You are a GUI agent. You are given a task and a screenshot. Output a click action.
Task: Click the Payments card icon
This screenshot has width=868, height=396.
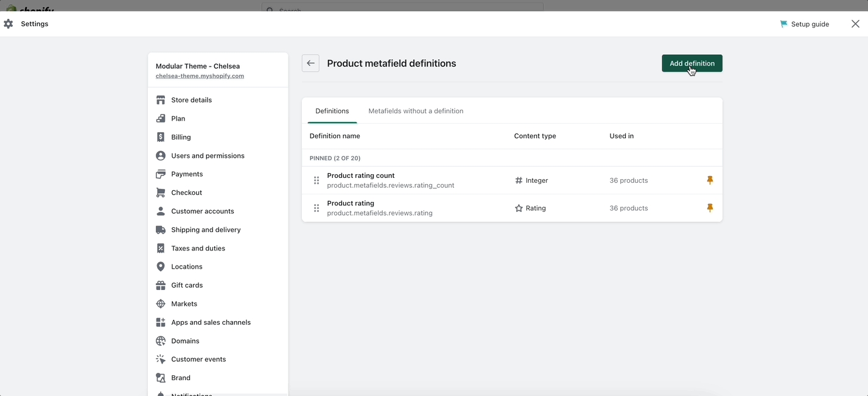161,174
